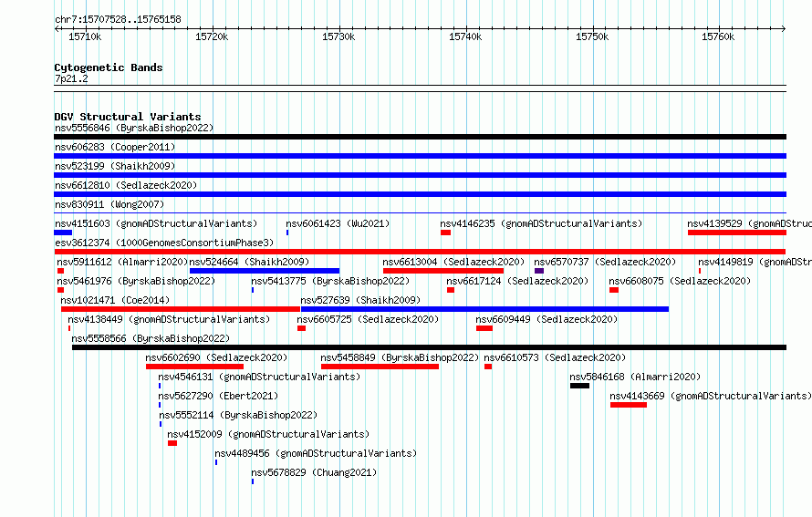The width and height of the screenshot is (812, 517).
Task: Select nsv6609449 (Sedlazeck2020) label
Action: pos(547,319)
